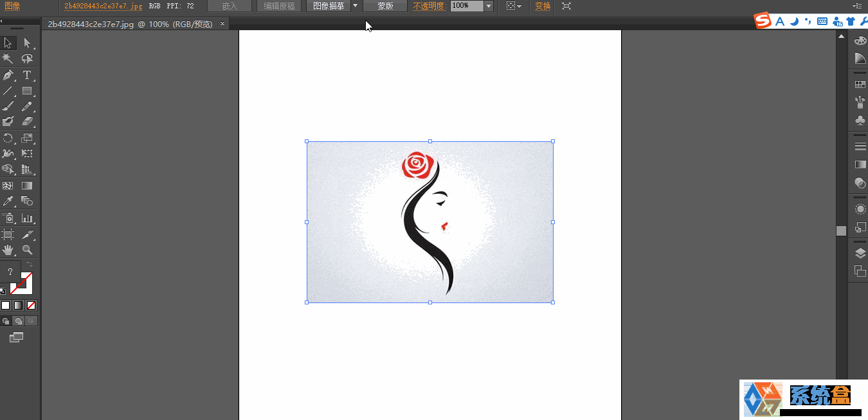Select the Blob Brush tool
This screenshot has height=420, width=868.
(x=8, y=121)
